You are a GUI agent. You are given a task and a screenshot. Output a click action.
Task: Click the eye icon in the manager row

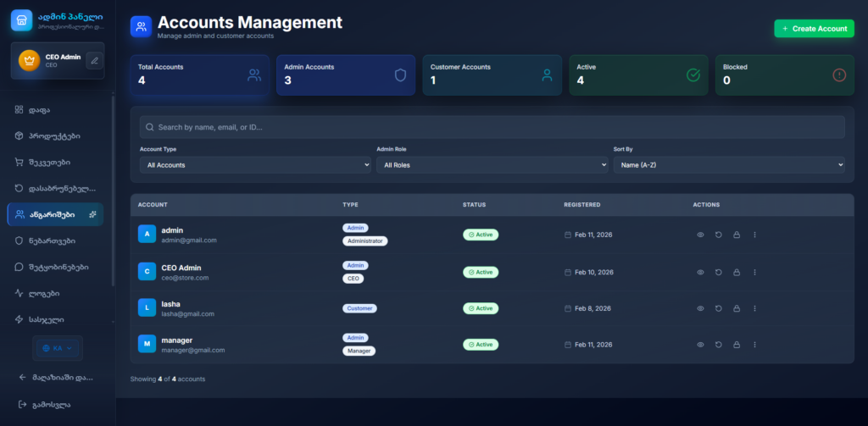pyautogui.click(x=700, y=344)
